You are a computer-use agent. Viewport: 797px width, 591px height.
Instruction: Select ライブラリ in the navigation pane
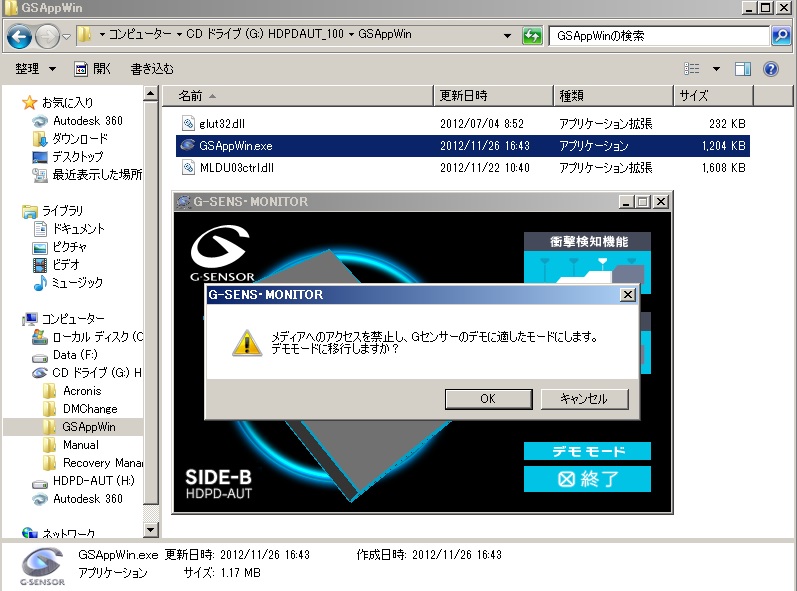coord(62,211)
